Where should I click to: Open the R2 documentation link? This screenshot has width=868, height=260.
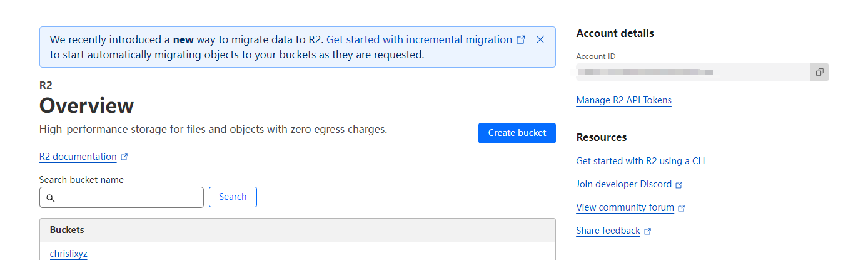click(x=78, y=157)
